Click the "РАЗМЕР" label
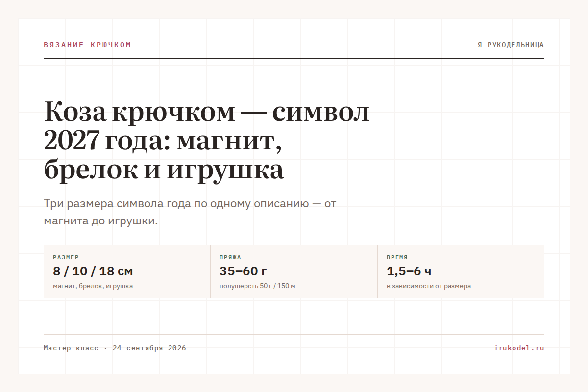The width and height of the screenshot is (588, 392). pos(66,257)
